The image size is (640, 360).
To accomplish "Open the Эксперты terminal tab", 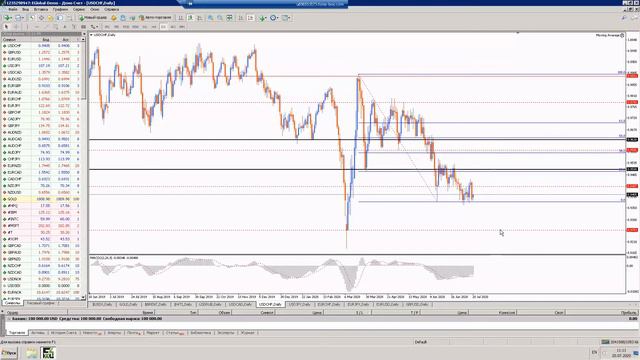I will 226,333.
